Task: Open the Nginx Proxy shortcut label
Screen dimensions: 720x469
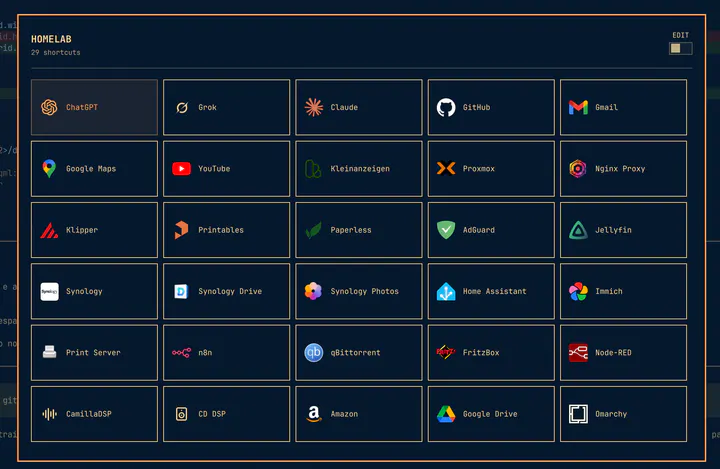Action: [620, 169]
